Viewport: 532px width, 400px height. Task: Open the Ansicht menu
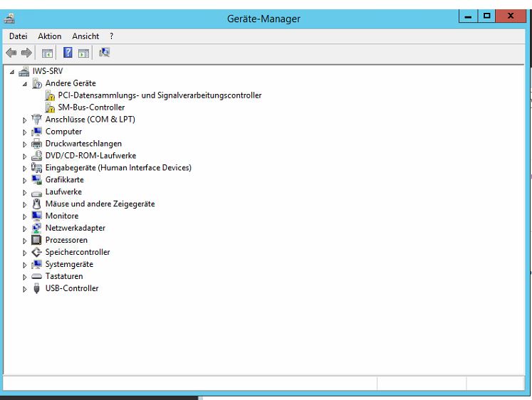[85, 36]
